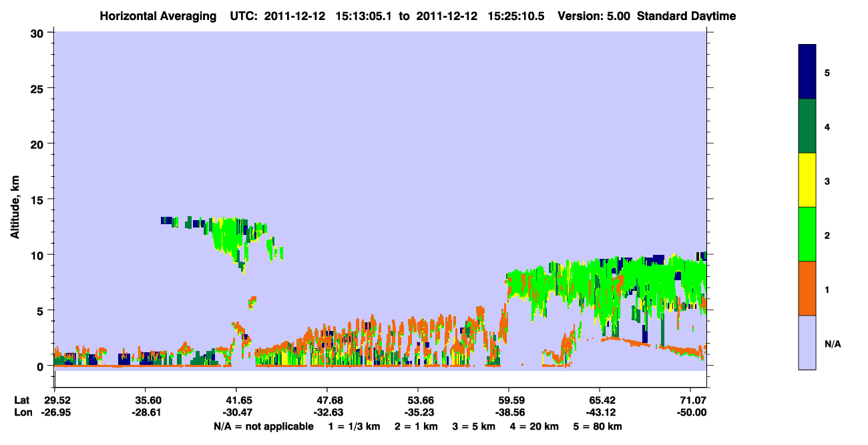Image resolution: width=868 pixels, height=445 pixels.
Task: Click the 'Version: 5.00' text in the title
Action: tap(594, 16)
